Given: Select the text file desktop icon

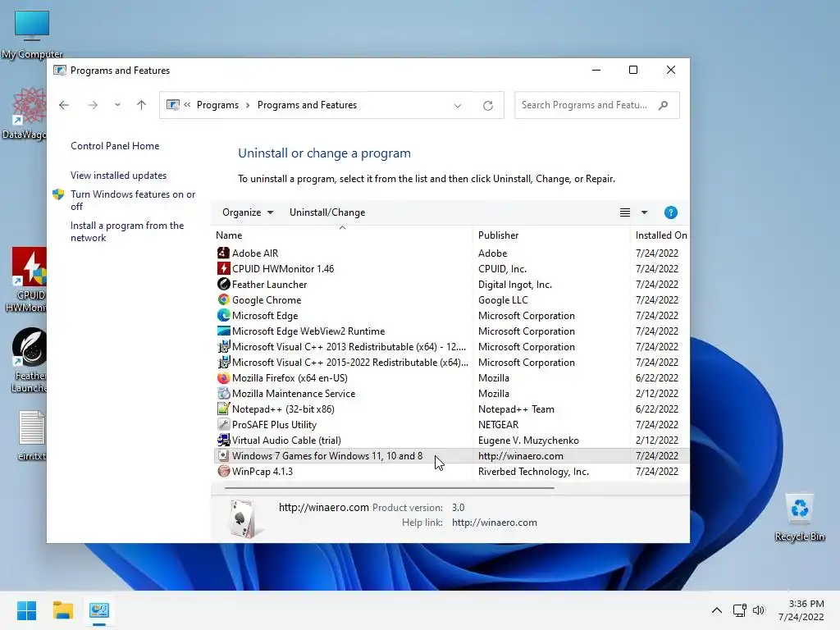Looking at the screenshot, I should click(31, 436).
